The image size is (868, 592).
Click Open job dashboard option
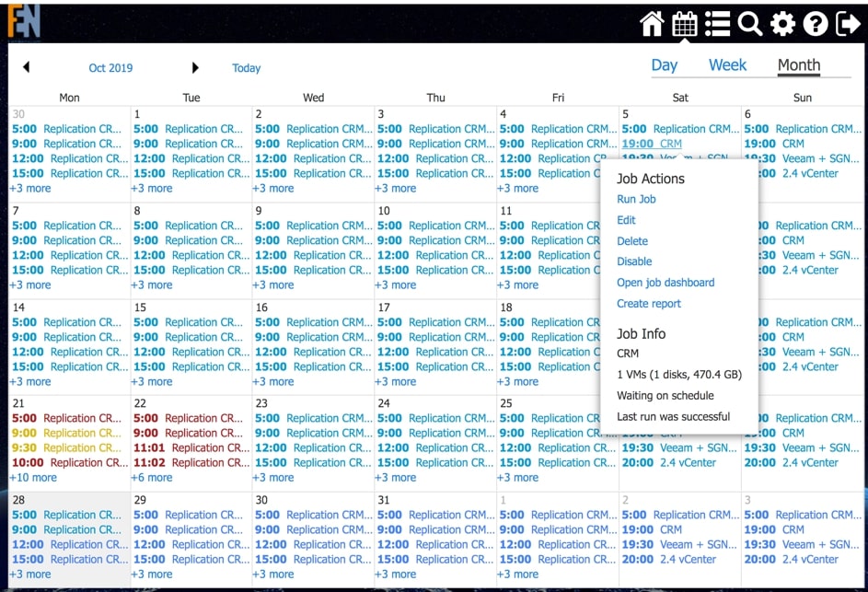665,283
